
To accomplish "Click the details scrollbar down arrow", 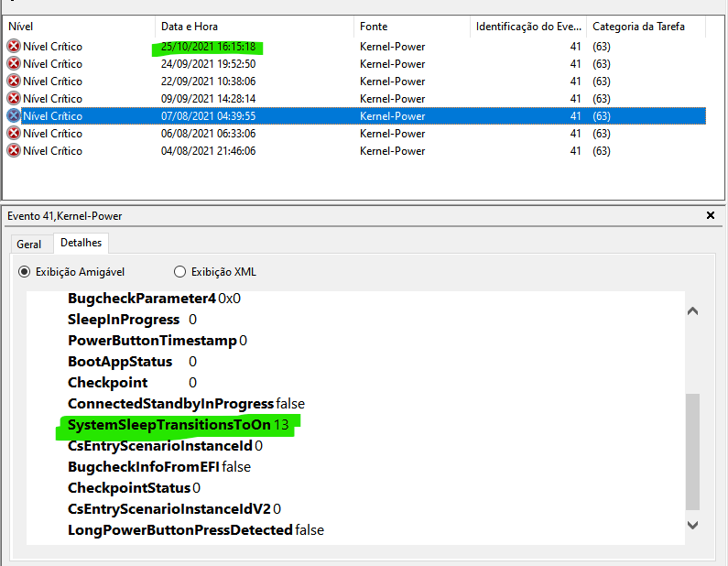I will tap(692, 525).
